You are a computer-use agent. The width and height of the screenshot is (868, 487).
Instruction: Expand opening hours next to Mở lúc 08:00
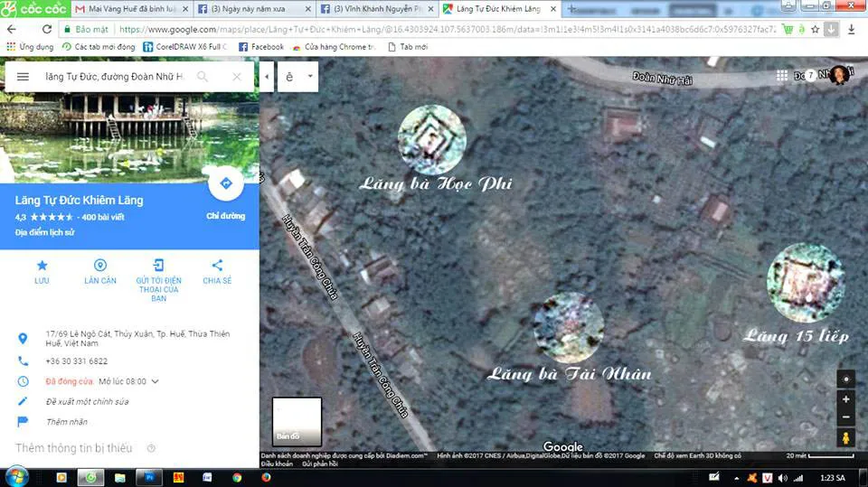(x=155, y=381)
